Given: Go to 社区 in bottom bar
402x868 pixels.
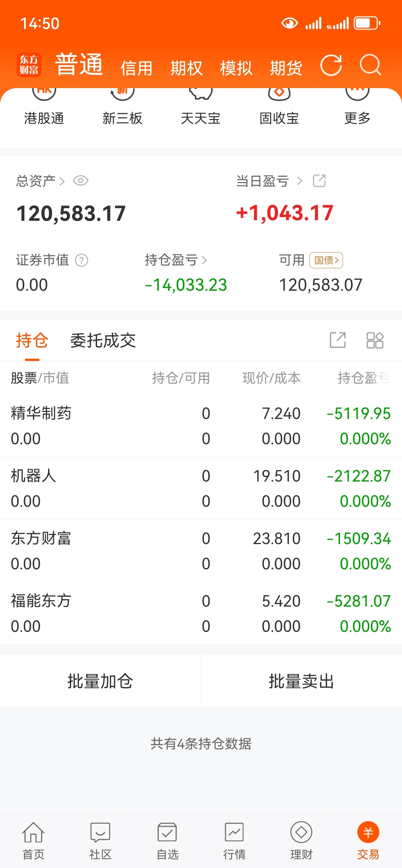Looking at the screenshot, I should tap(100, 841).
